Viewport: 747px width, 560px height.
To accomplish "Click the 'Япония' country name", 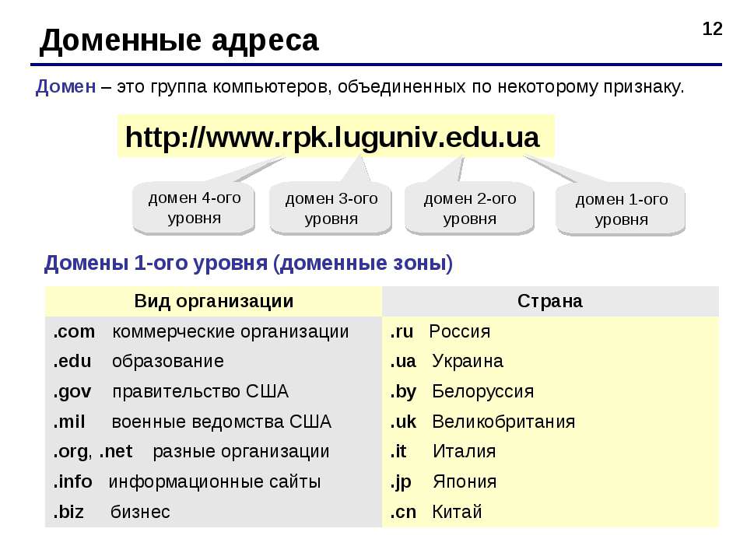I will pos(465,482).
